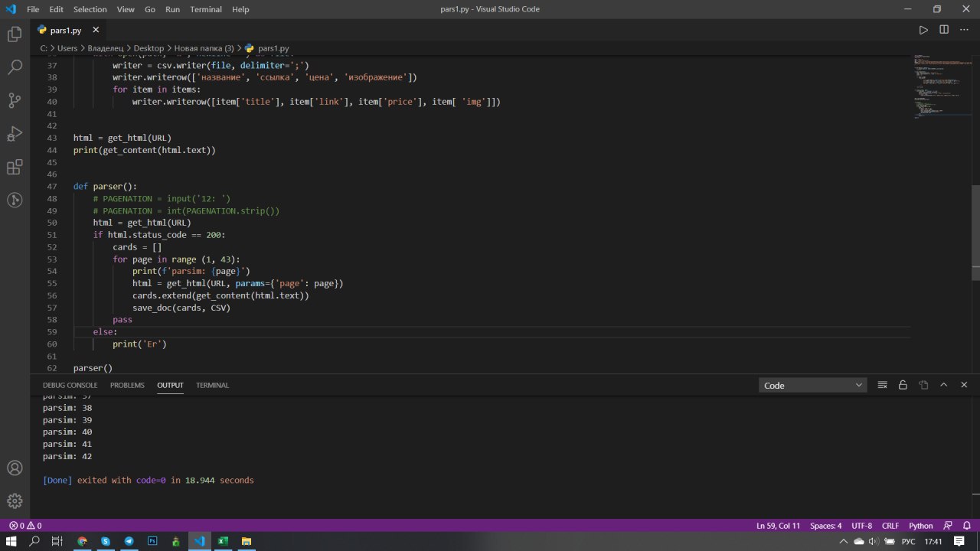The height and width of the screenshot is (551, 980).
Task: Split the editor to the right
Action: point(944,30)
